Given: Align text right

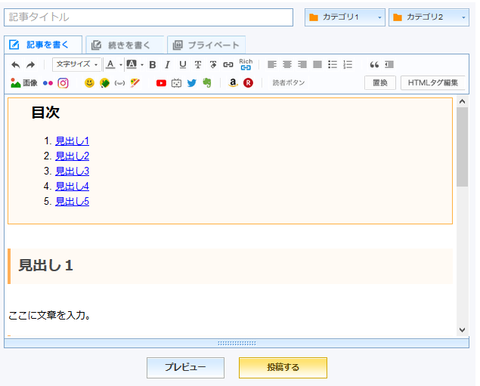Looking at the screenshot, I should pyautogui.click(x=302, y=64).
